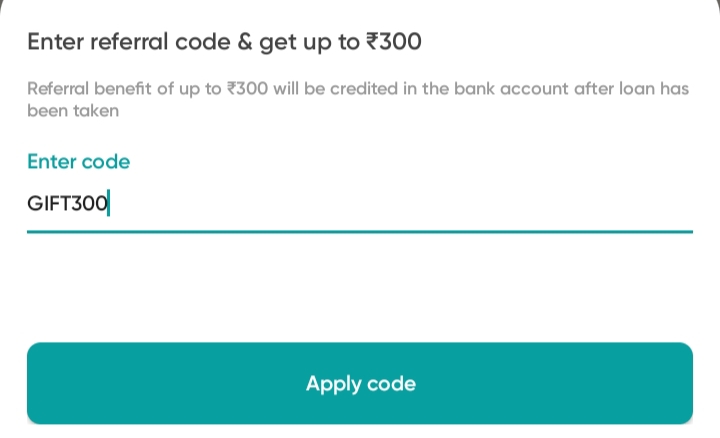The width and height of the screenshot is (720, 438).
Task: Tap the Apply code button
Action: pos(360,383)
